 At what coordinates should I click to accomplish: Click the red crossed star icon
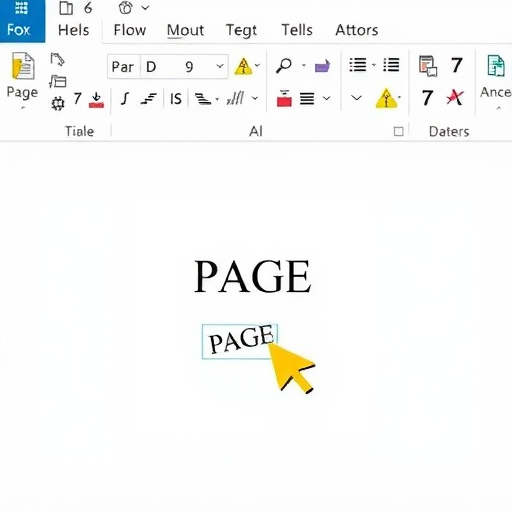click(x=455, y=98)
